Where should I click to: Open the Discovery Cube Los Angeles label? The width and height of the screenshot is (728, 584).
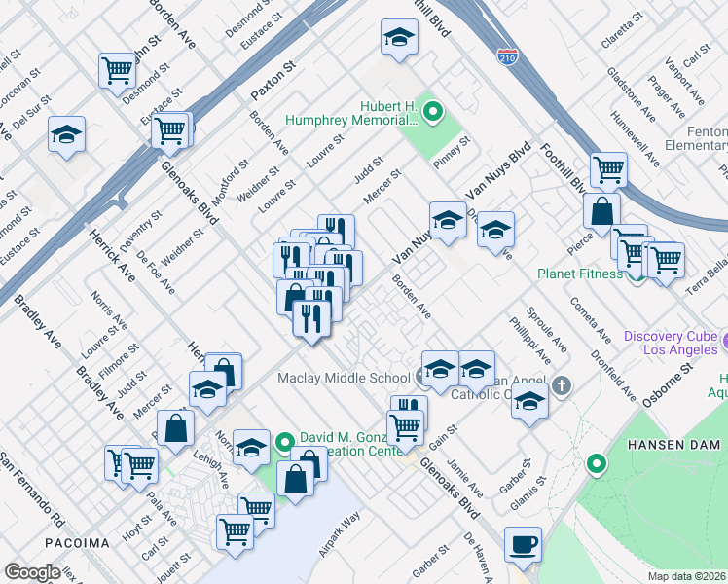pyautogui.click(x=671, y=343)
